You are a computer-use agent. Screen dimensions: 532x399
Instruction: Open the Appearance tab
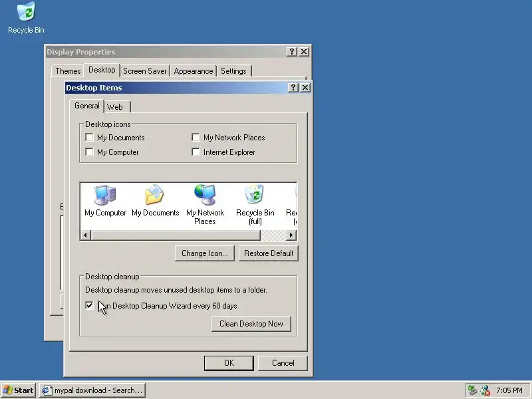pos(193,71)
